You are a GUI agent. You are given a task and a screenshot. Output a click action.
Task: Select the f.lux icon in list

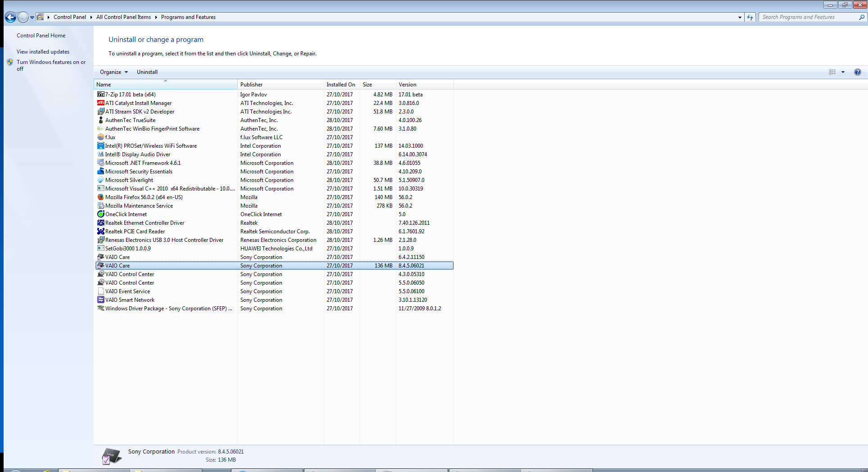(100, 137)
